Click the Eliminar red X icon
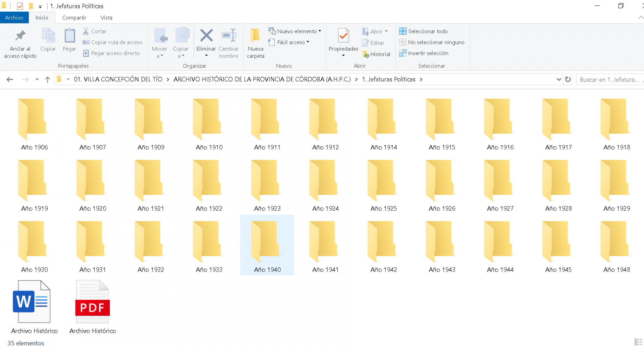This screenshot has width=644, height=346. point(206,36)
